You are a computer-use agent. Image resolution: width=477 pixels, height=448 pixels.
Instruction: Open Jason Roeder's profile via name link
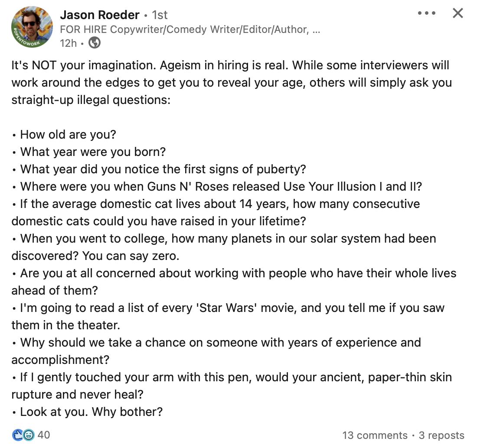tap(100, 15)
